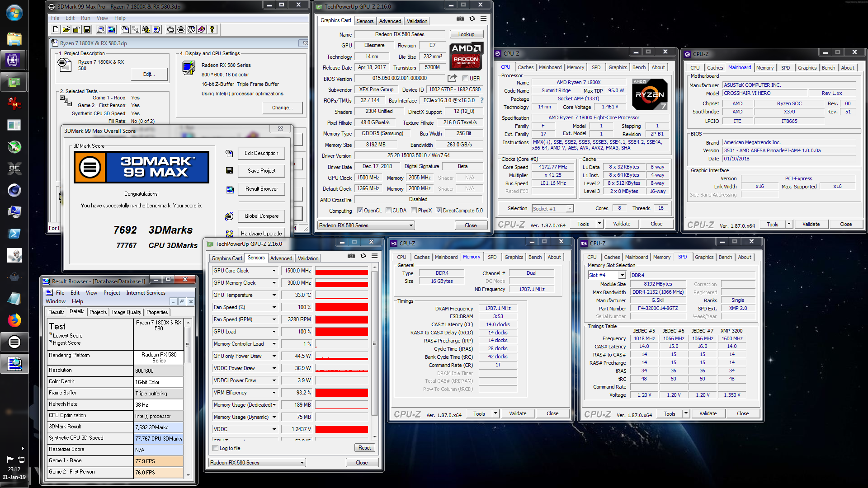This screenshot has width=868, height=488.
Task: Click the Result Browser button in score dialog
Action: click(261, 189)
